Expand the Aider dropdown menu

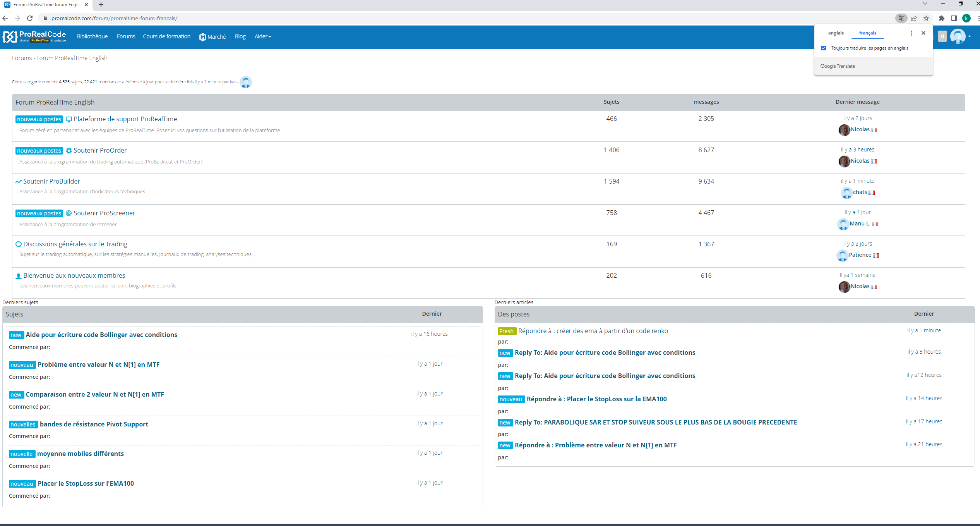262,36
